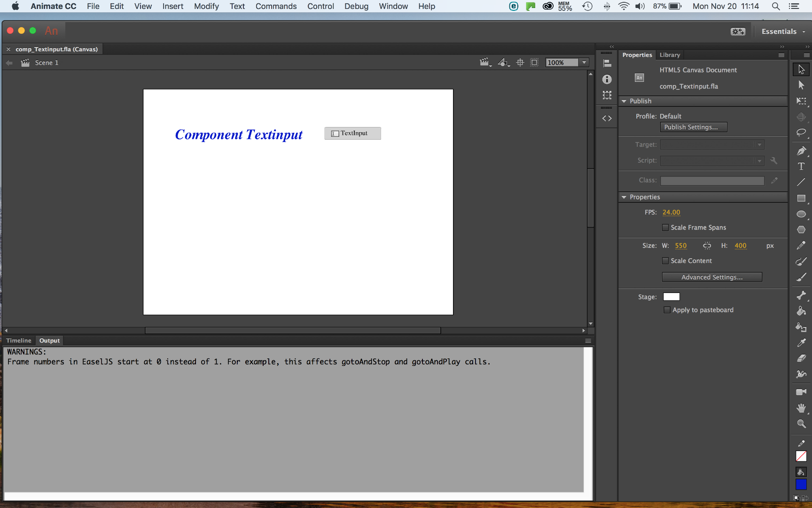Open the stage zoom 100% dropdown
The height and width of the screenshot is (508, 812).
(x=584, y=63)
